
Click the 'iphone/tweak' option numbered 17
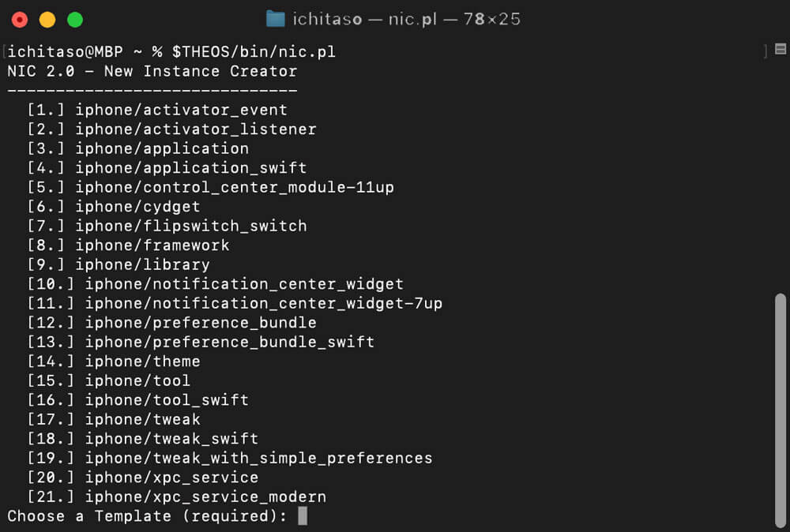pos(142,419)
